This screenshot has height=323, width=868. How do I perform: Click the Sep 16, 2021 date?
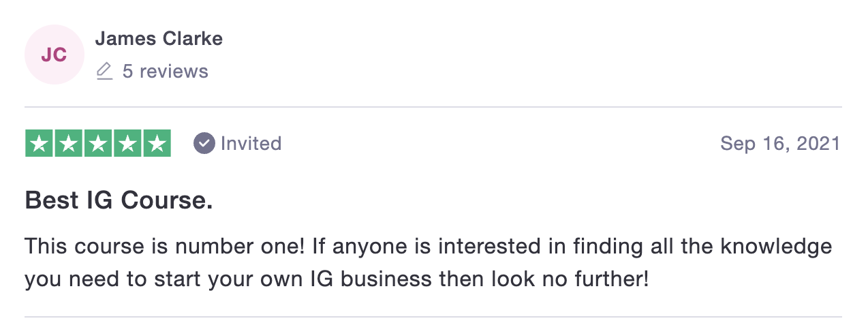point(780,144)
